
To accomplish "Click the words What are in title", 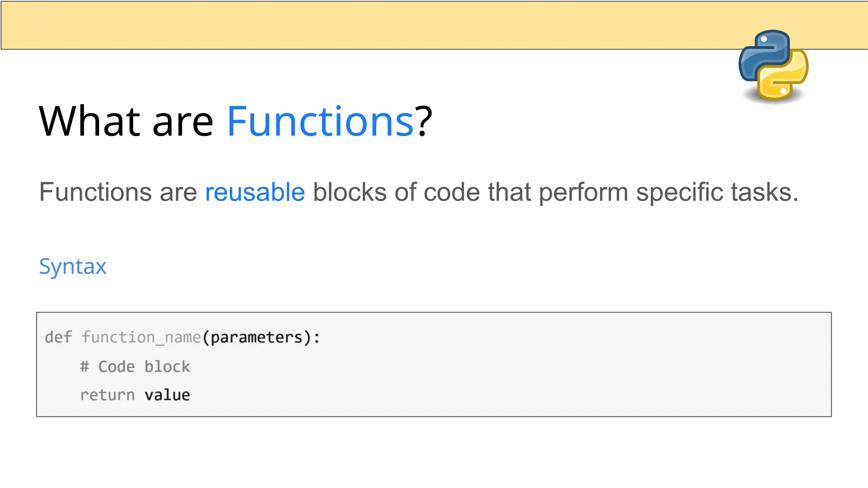I will pyautogui.click(x=126, y=122).
